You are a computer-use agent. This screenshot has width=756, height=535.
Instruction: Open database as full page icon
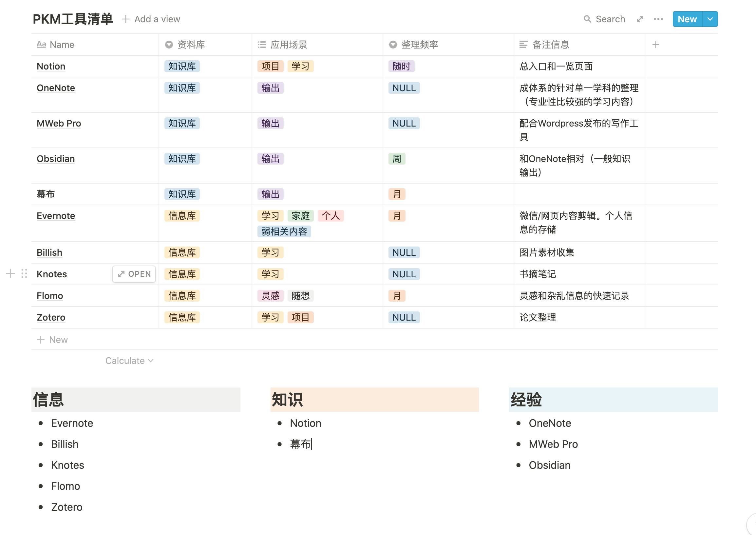click(640, 19)
